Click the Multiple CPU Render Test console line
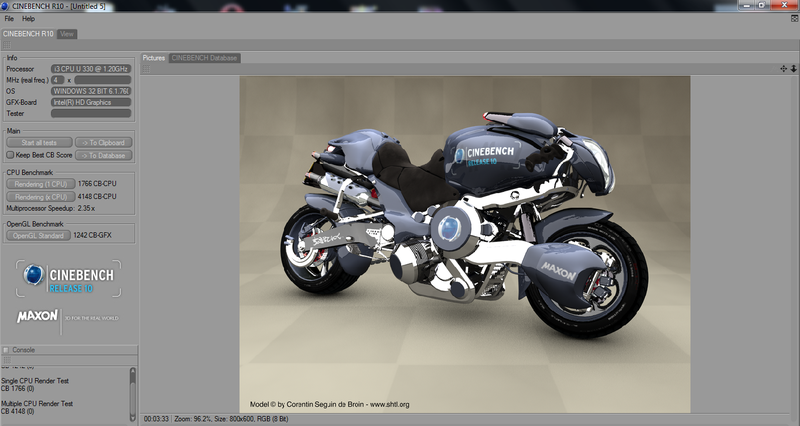The width and height of the screenshot is (800, 426). pos(37,404)
